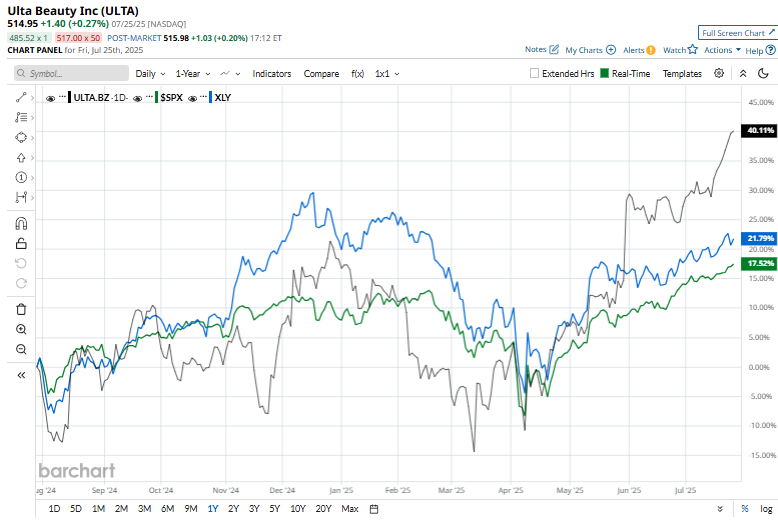Delete drawings with the trash icon
This screenshot has width=778, height=520.
[x=21, y=309]
